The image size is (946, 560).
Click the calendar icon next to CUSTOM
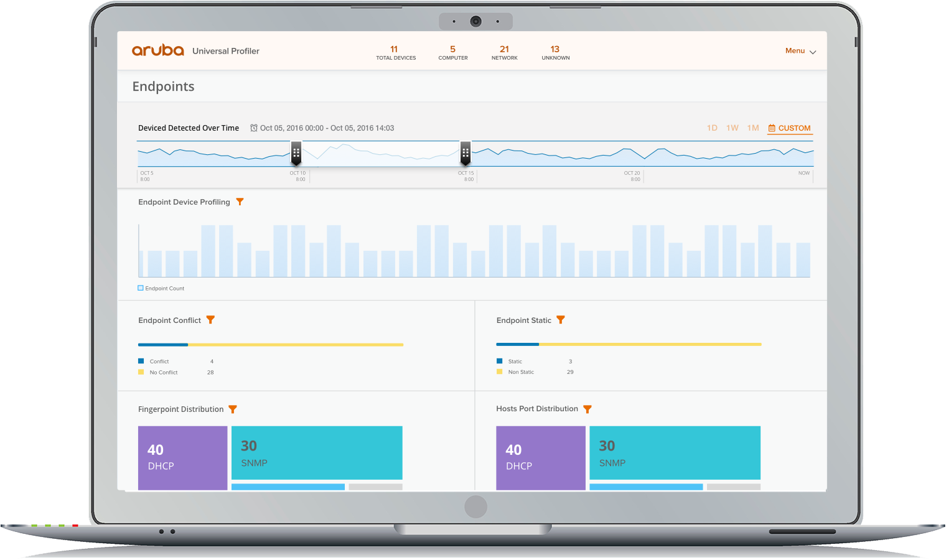pyautogui.click(x=772, y=128)
